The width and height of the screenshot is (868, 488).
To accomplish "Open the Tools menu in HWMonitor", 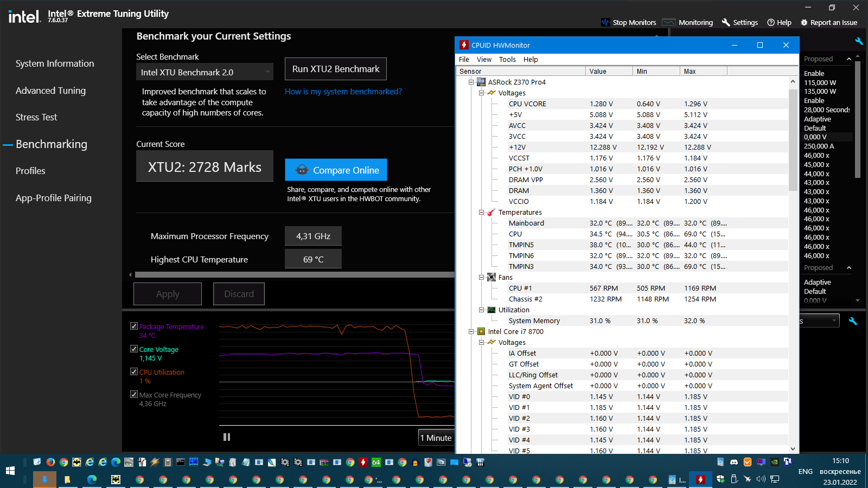I will 507,60.
